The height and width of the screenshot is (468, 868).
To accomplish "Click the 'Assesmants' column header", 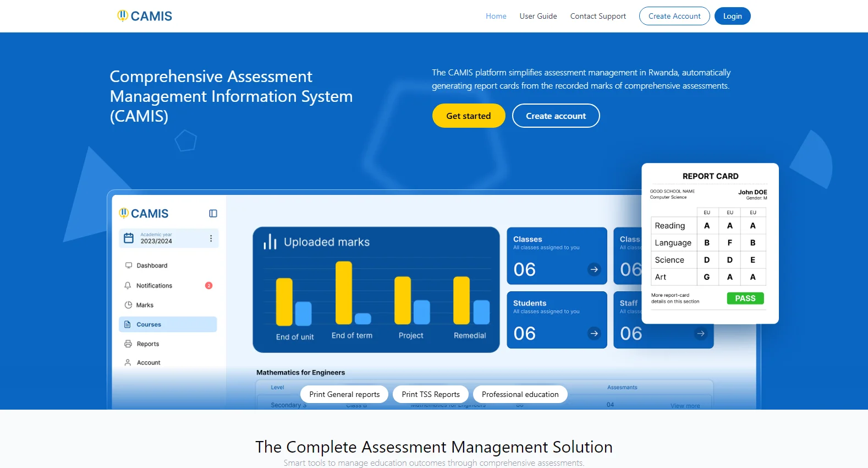I will coord(622,388).
